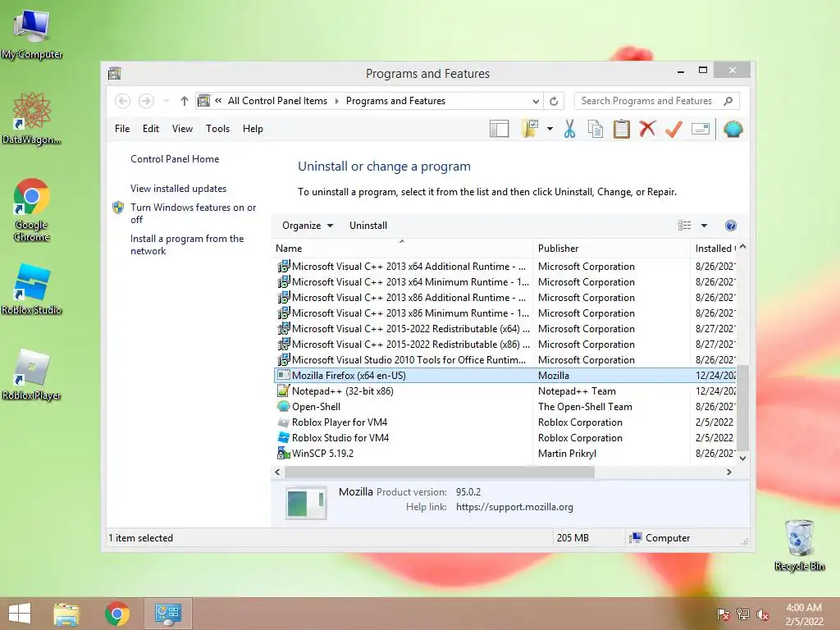Open File Explorer from taskbar
The image size is (840, 630).
(66, 614)
